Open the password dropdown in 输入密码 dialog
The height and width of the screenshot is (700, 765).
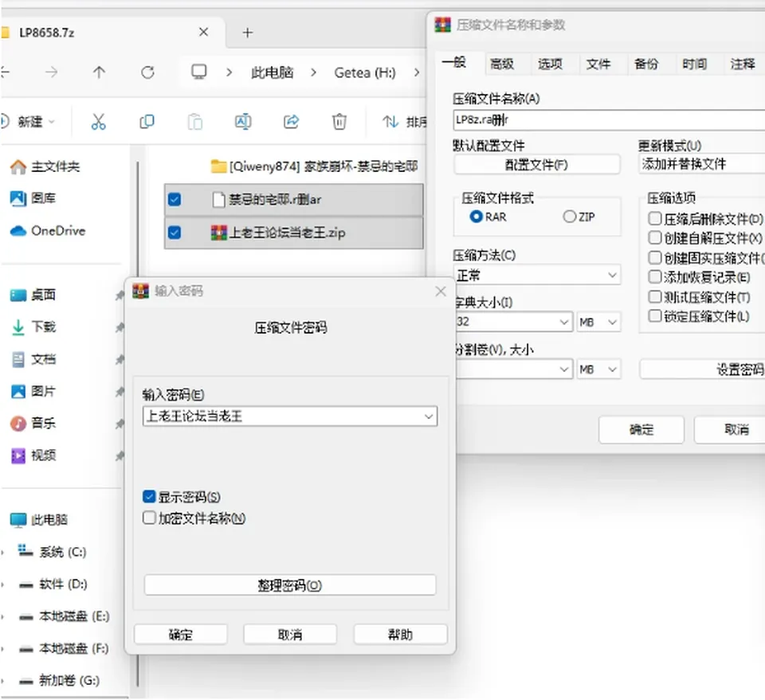click(x=429, y=416)
